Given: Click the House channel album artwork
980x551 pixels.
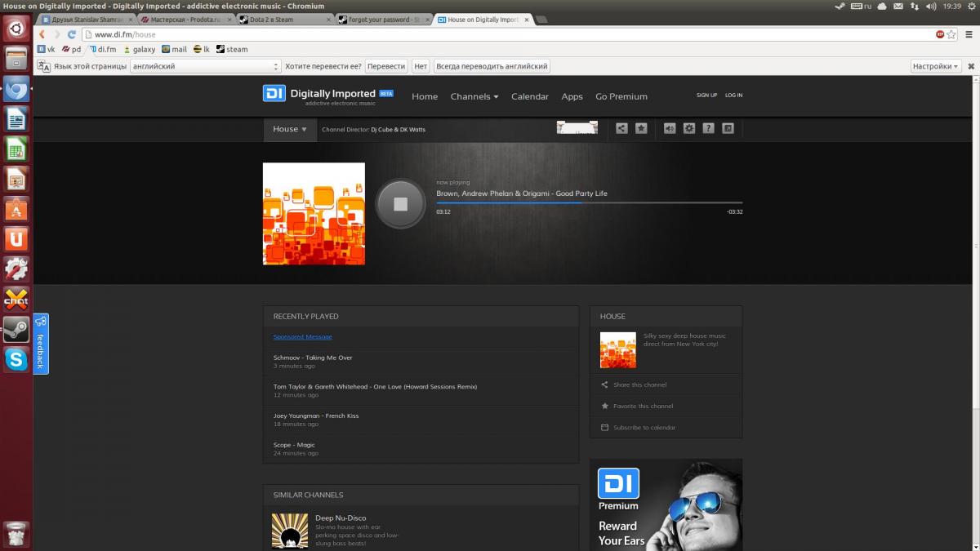Looking at the screenshot, I should pos(314,214).
